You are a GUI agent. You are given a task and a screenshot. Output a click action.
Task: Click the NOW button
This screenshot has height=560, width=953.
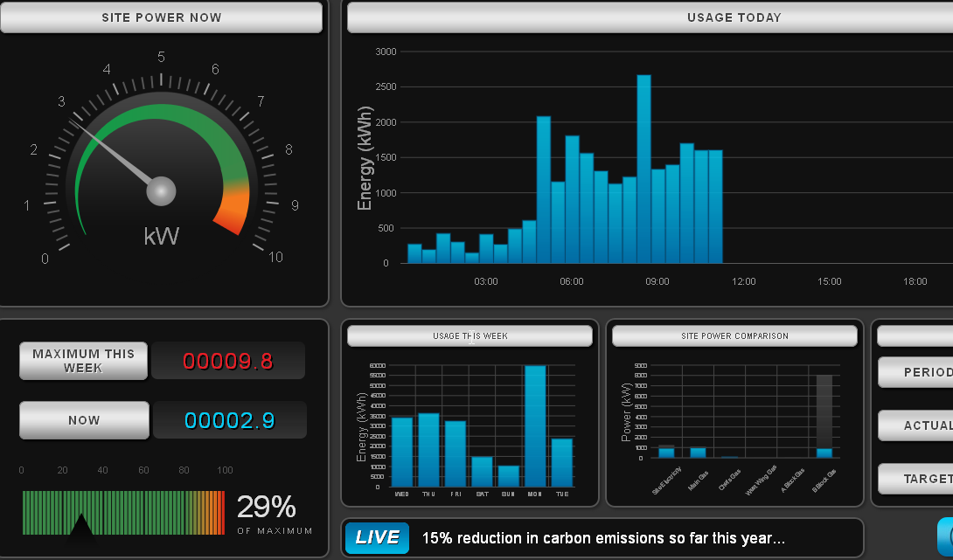[84, 420]
